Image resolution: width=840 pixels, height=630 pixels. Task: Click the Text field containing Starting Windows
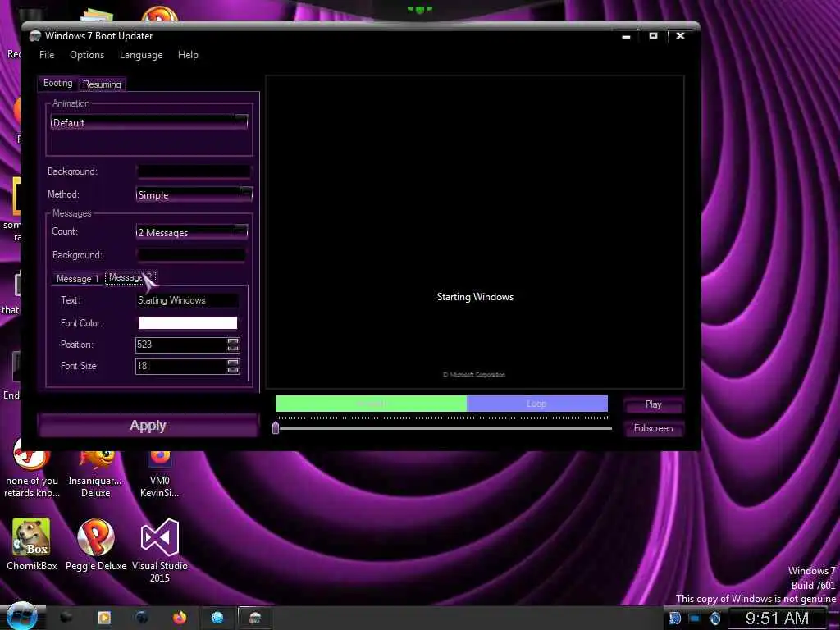pyautogui.click(x=188, y=300)
